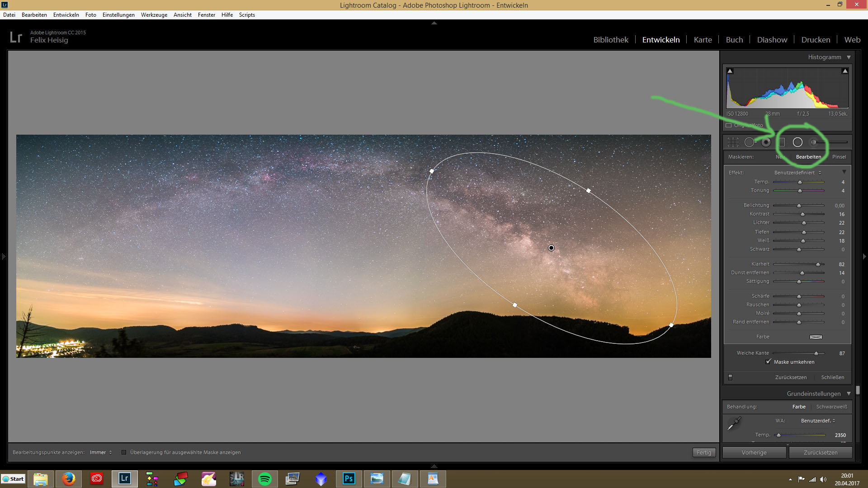The width and height of the screenshot is (868, 488).
Task: Open Spotify from the taskbar
Action: coord(265,479)
